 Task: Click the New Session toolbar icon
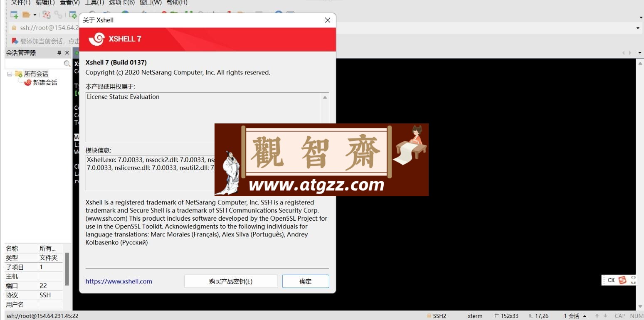pos(14,15)
